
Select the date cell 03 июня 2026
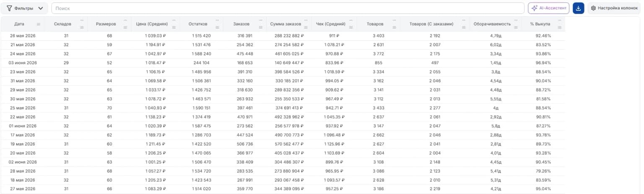click(23, 63)
